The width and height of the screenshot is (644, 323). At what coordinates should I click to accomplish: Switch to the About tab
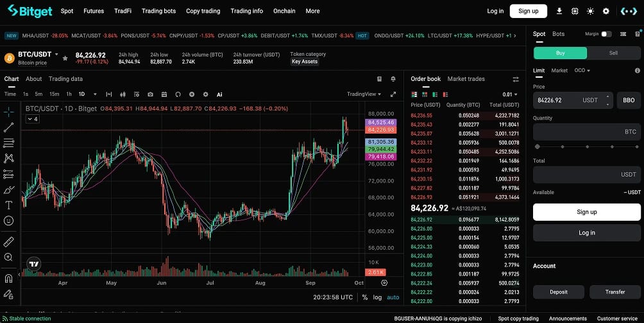click(x=34, y=79)
